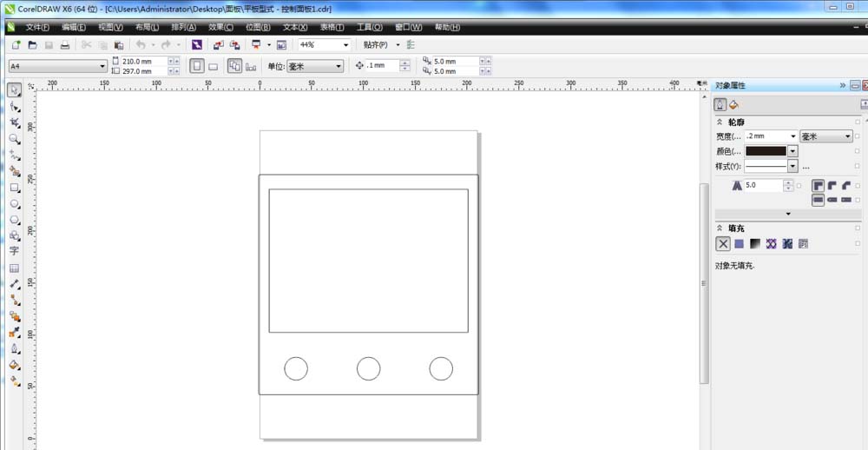Click the Open file folder icon
This screenshot has height=450, width=868.
click(32, 44)
